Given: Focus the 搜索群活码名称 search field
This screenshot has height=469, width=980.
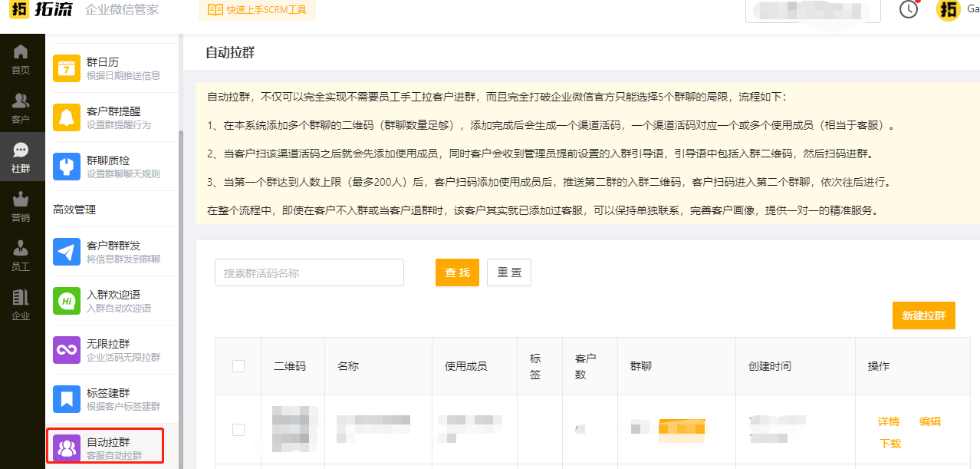Looking at the screenshot, I should tap(309, 272).
